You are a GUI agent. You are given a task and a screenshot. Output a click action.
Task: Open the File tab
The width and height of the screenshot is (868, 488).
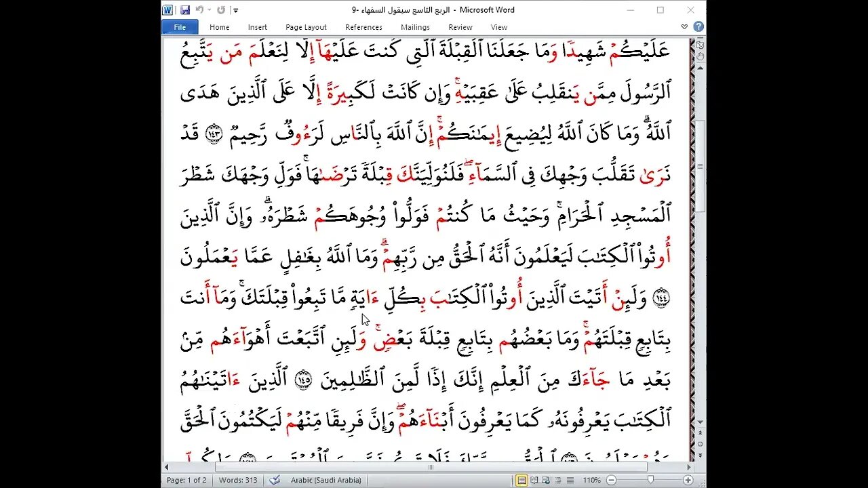(x=180, y=27)
